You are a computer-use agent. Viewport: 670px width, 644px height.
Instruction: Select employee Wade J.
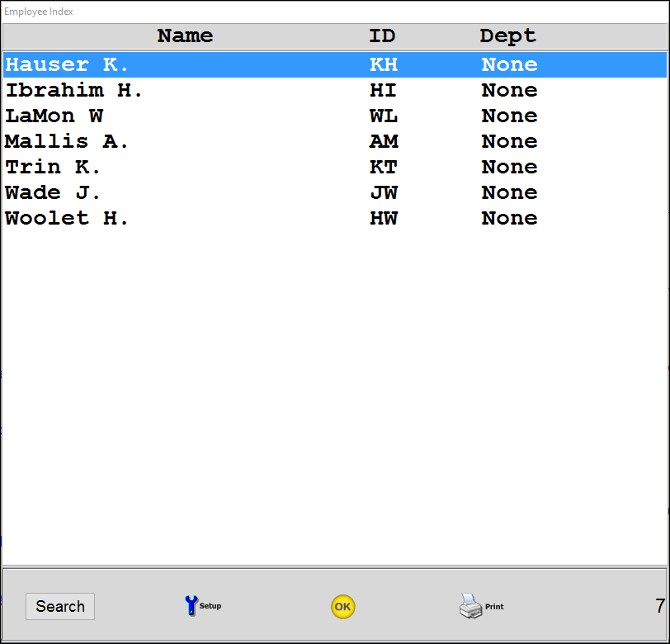[334, 193]
